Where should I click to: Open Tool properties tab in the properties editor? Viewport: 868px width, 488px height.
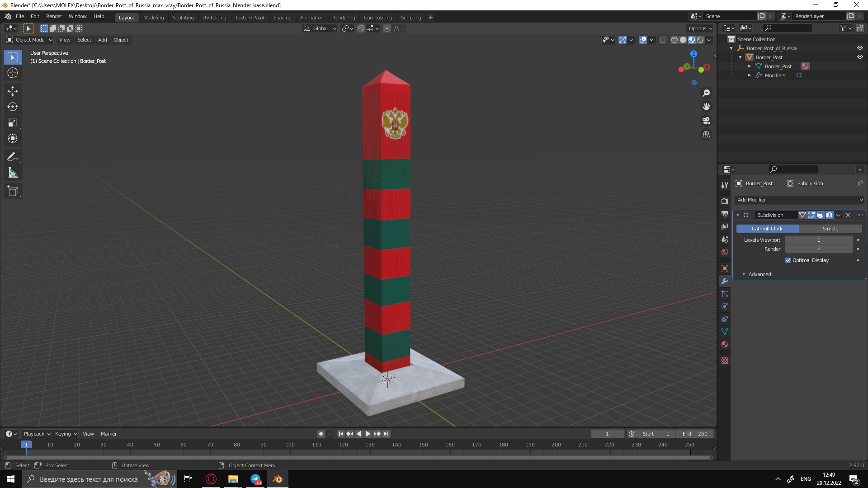pos(725,185)
